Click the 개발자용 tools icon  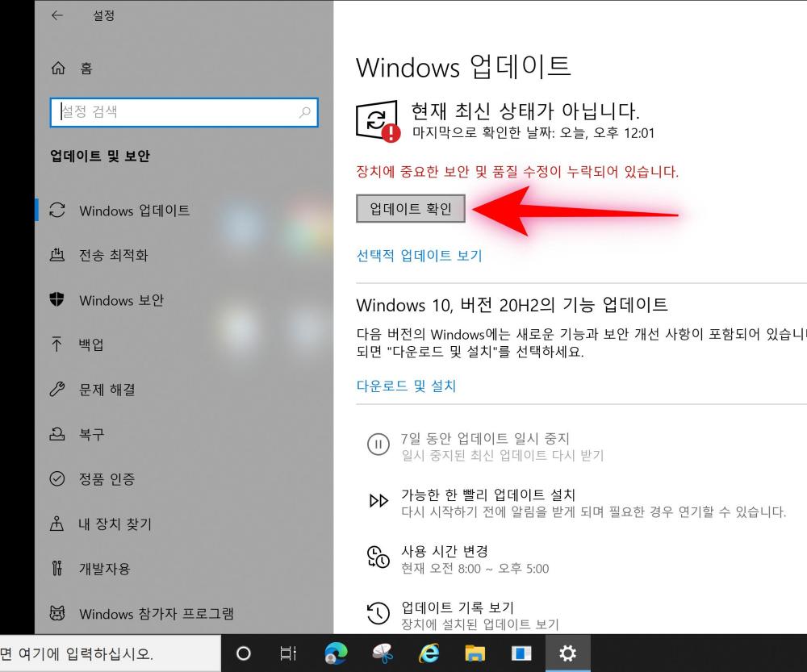point(57,568)
